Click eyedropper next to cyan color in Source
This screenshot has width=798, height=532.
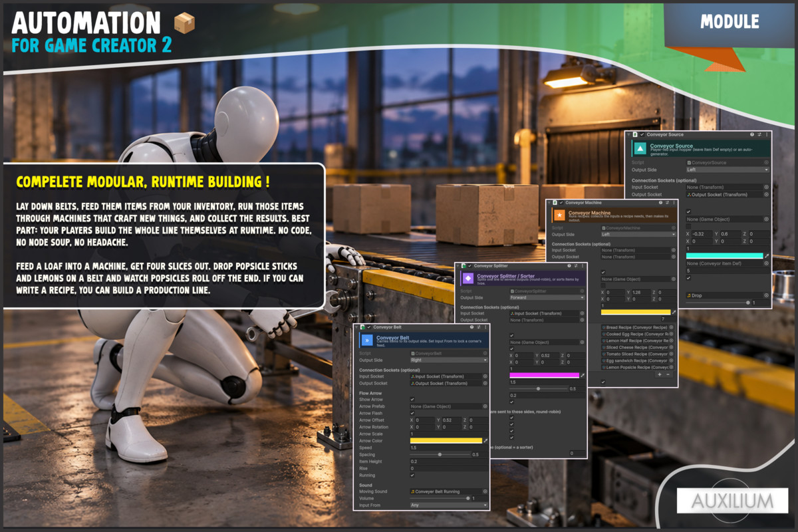(x=767, y=255)
